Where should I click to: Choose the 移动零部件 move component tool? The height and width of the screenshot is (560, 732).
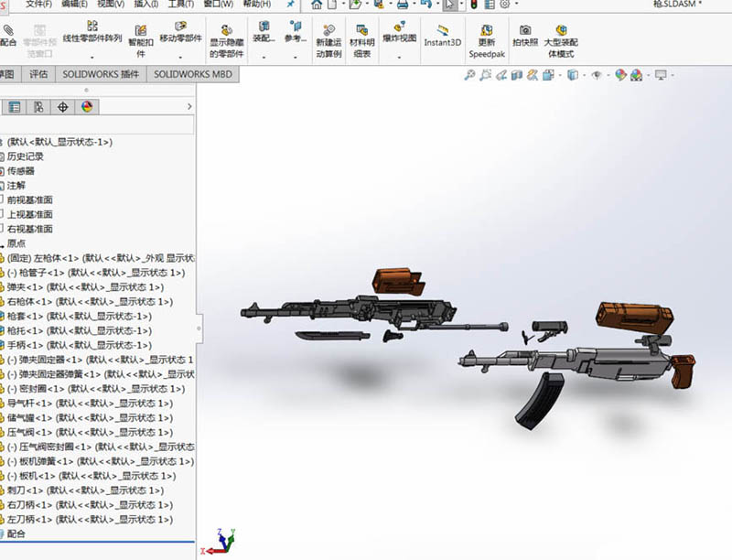coord(180,32)
